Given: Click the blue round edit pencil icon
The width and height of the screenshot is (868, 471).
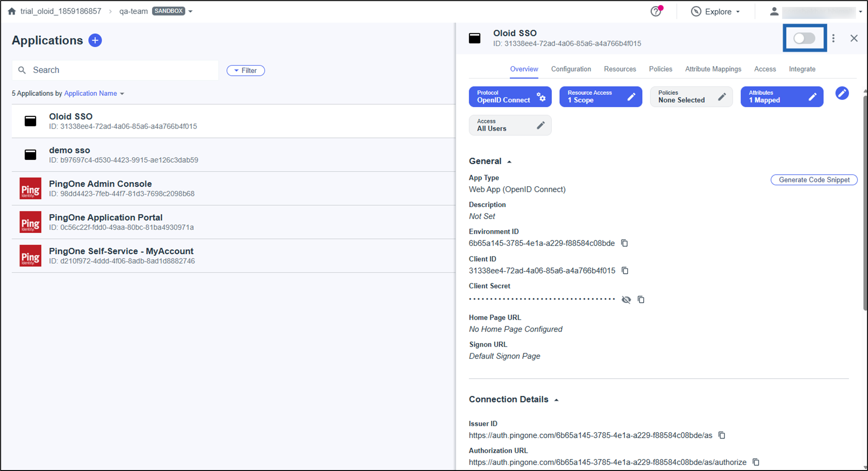Looking at the screenshot, I should [842, 93].
